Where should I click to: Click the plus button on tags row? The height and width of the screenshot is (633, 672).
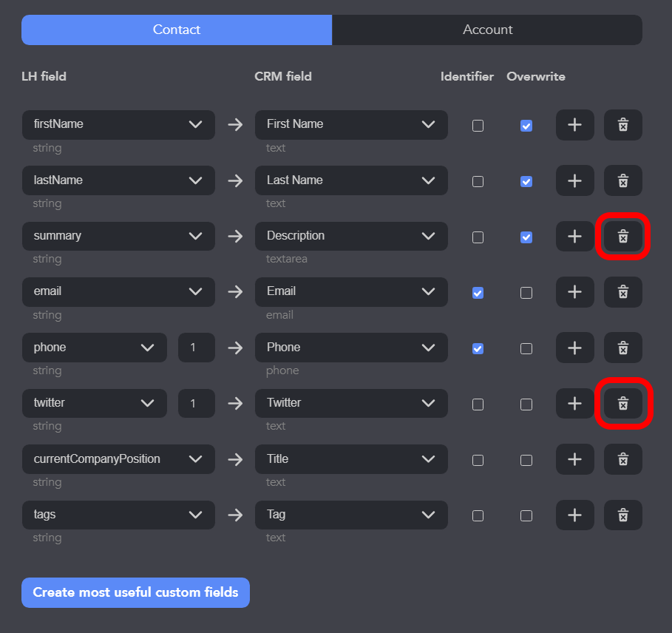574,515
